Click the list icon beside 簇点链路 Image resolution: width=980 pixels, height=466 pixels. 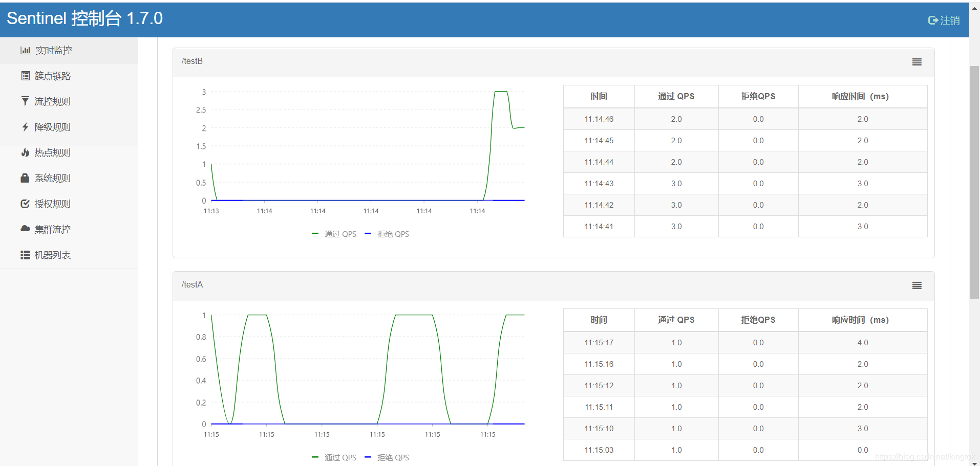(25, 76)
